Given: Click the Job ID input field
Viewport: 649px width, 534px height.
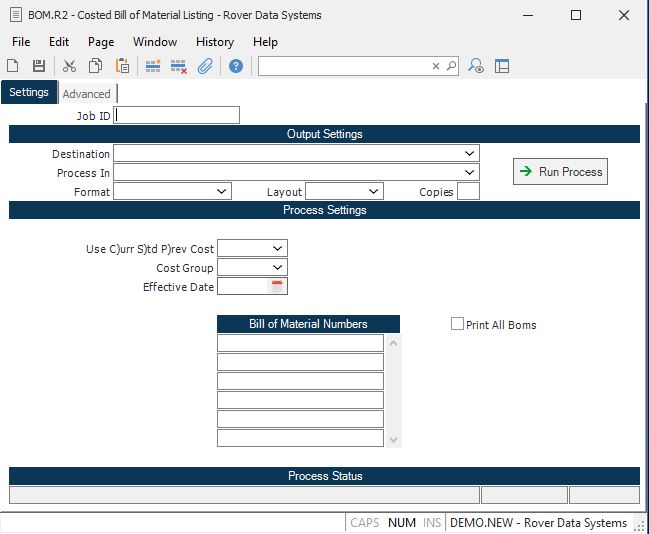Looking at the screenshot, I should coord(178,115).
